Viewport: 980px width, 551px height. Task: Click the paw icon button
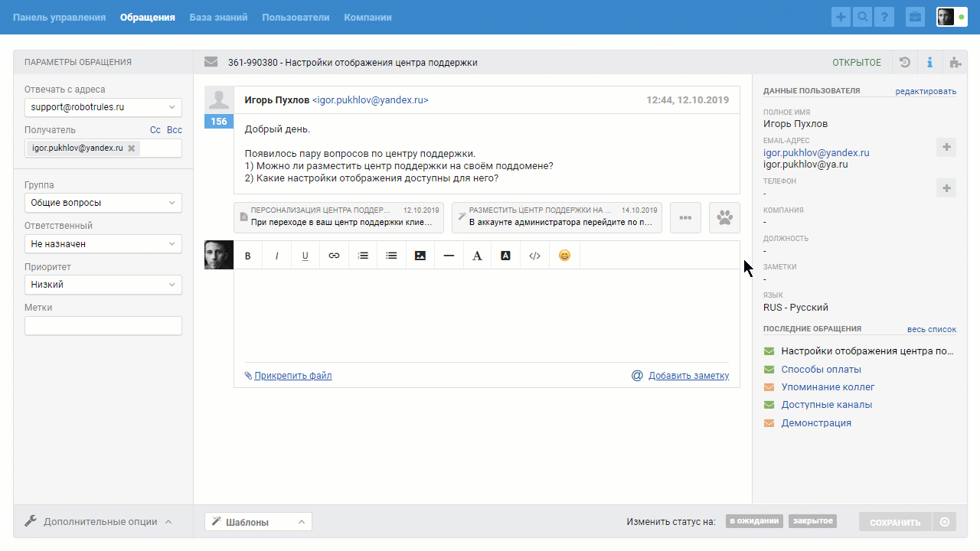click(724, 217)
